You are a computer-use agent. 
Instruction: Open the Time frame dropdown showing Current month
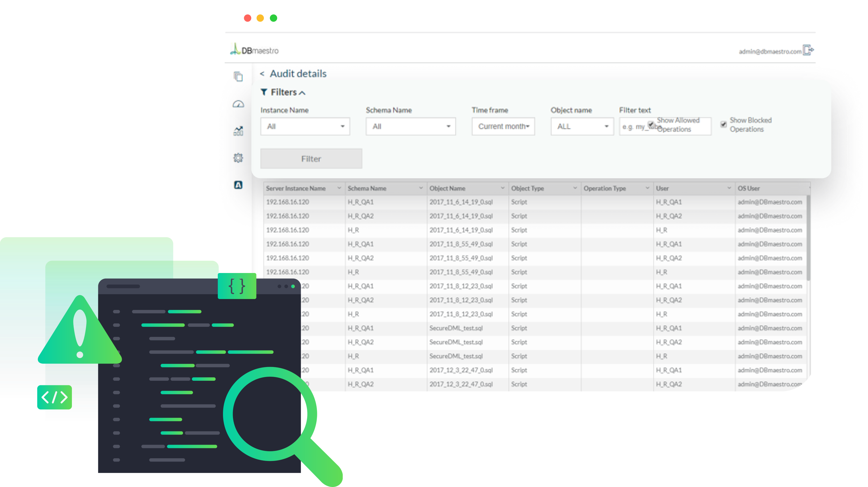(503, 126)
